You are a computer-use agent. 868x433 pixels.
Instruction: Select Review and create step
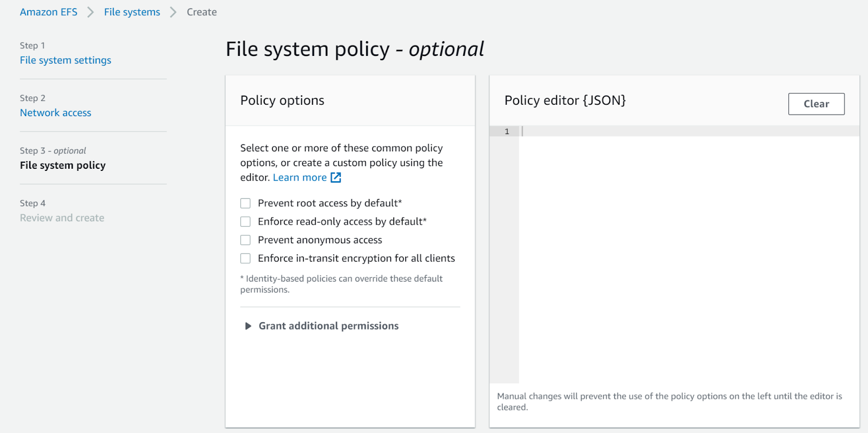pyautogui.click(x=62, y=218)
